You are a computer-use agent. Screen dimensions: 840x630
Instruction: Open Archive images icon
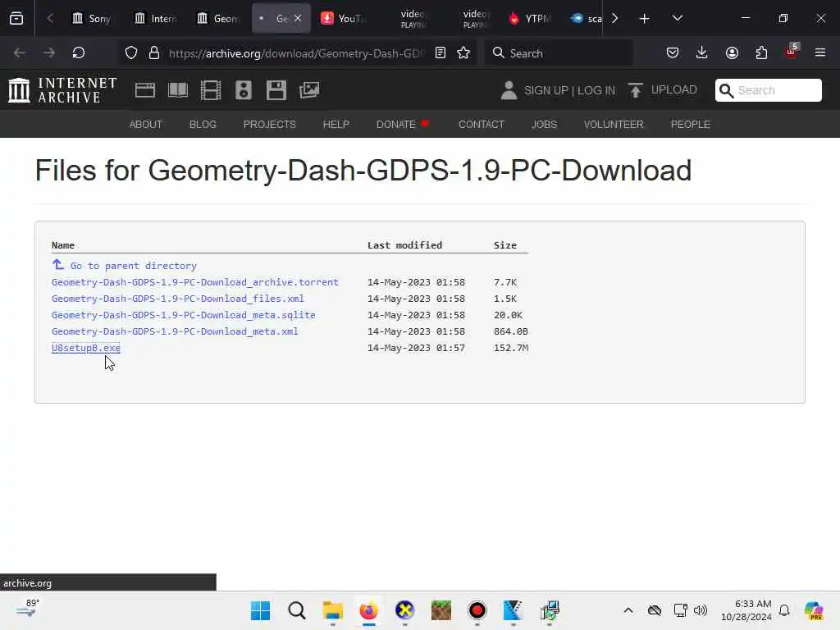(x=309, y=90)
